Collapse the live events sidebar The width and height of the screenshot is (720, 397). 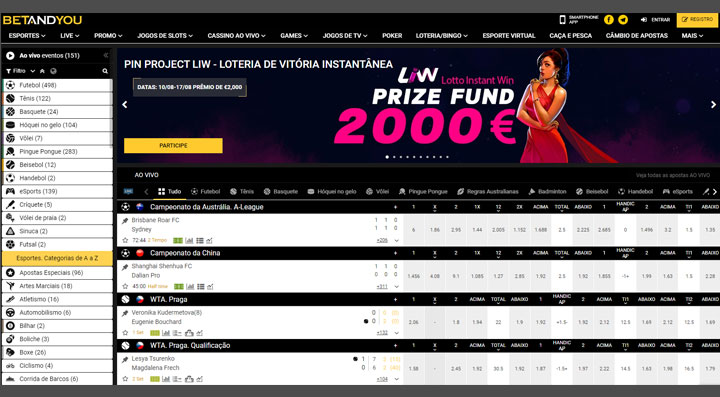(106, 56)
